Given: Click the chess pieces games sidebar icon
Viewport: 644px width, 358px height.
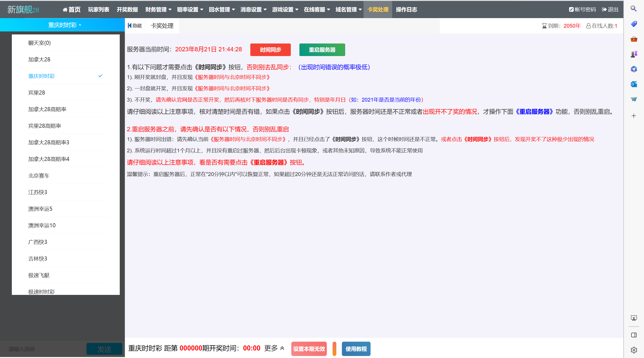Looking at the screenshot, I should point(634,54).
